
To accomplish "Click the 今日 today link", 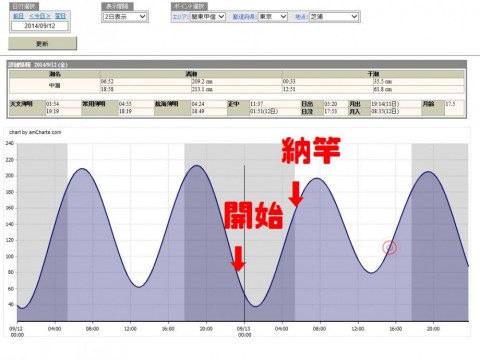I will point(40,16).
